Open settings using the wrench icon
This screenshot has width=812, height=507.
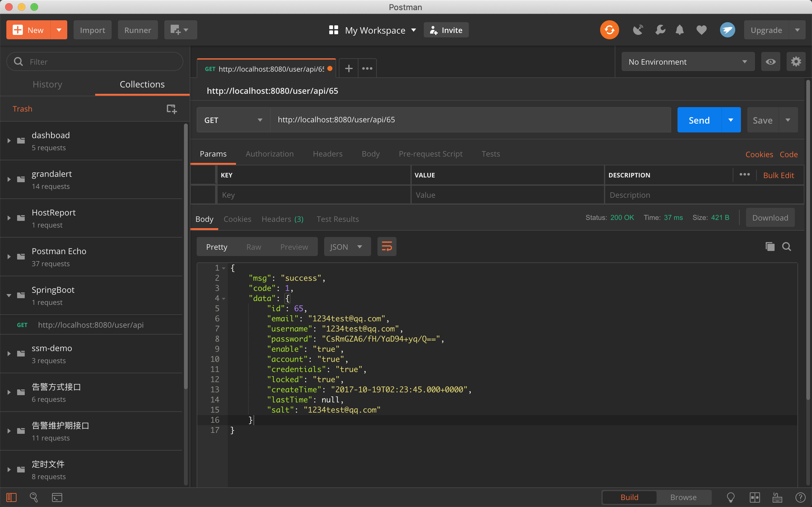[660, 29]
